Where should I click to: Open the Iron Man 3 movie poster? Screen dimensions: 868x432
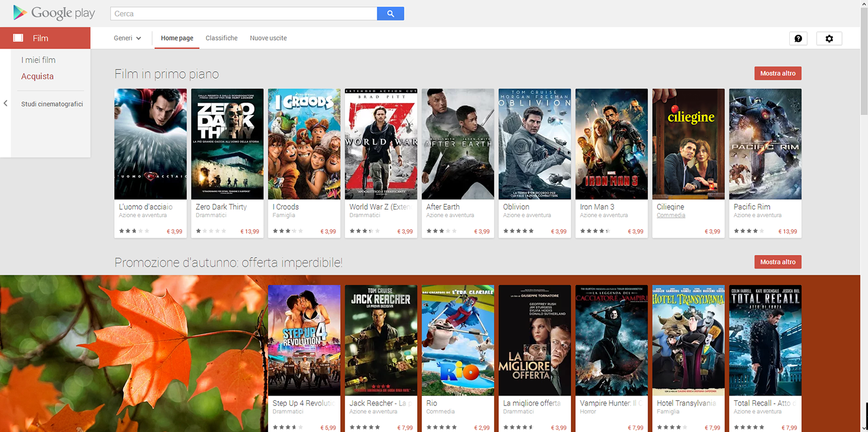tap(611, 144)
